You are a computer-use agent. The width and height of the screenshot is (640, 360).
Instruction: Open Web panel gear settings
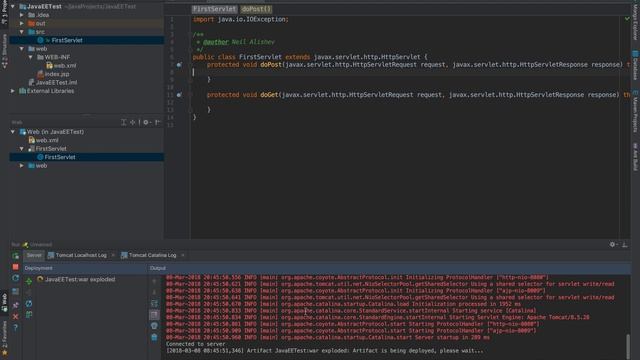147,122
